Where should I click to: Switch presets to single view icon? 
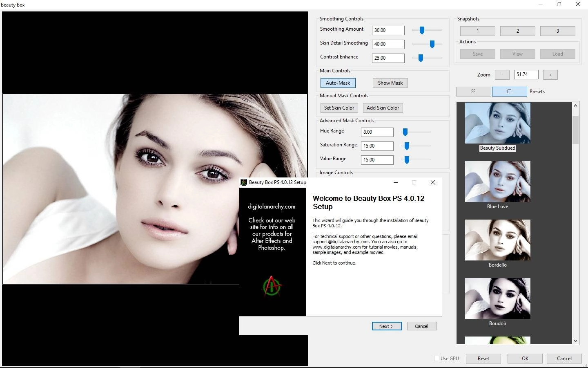[x=509, y=92]
